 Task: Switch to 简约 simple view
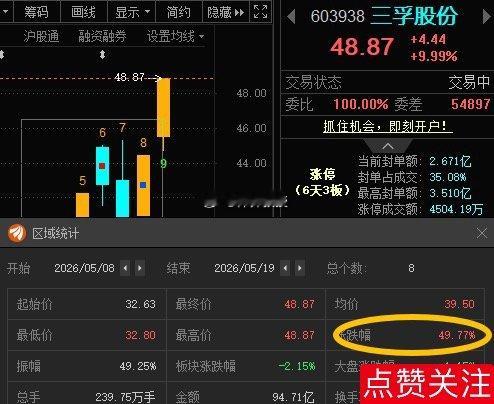point(178,12)
